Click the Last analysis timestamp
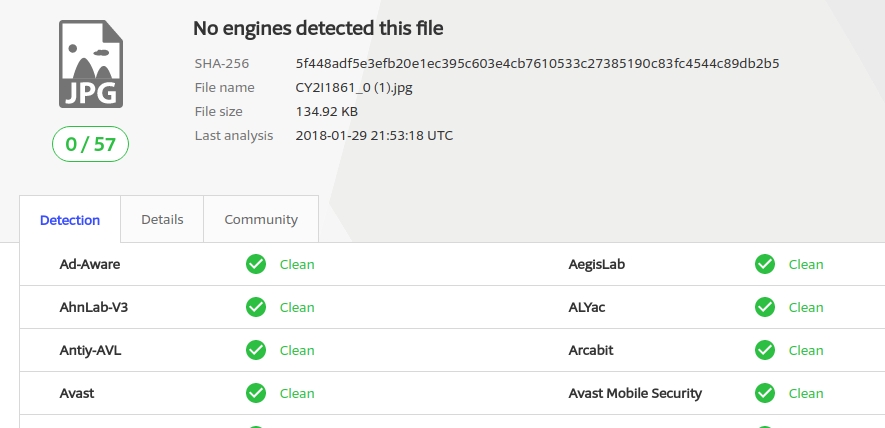The image size is (885, 428). [x=374, y=135]
